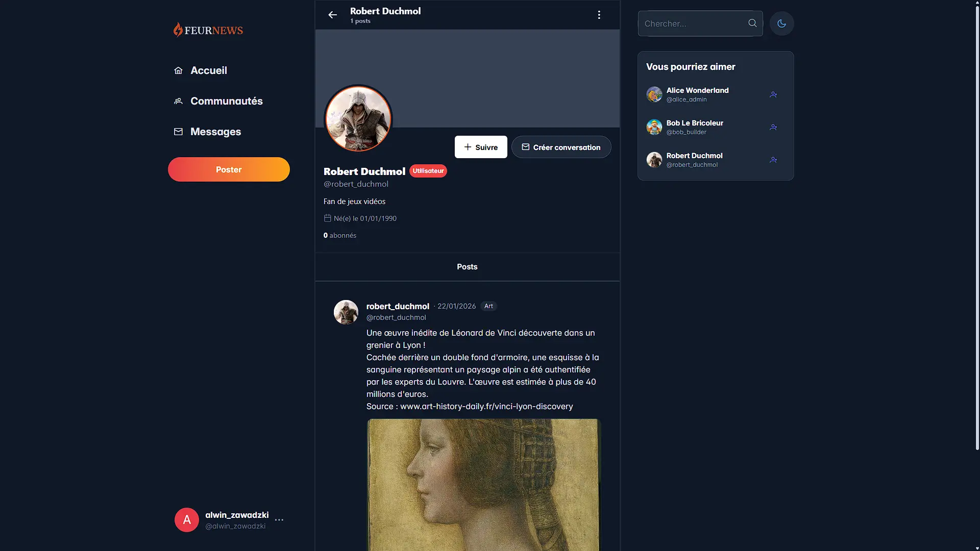
Task: Follow Bob Le Bricoleur with the add-person toggle
Action: tap(773, 127)
